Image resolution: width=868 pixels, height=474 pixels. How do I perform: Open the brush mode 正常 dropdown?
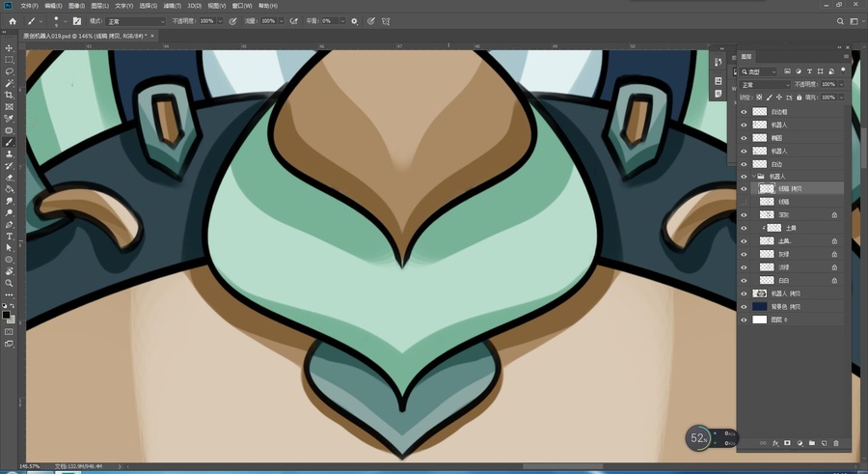click(x=136, y=21)
